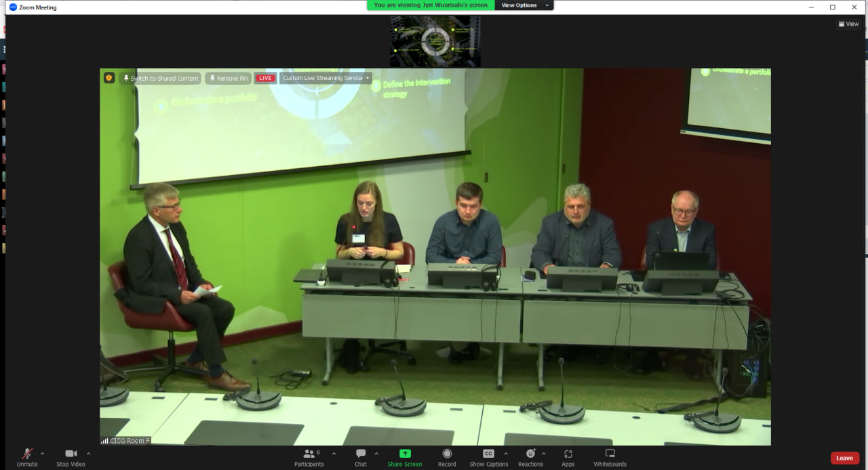
Task: Open Reactions emoji menu
Action: tap(530, 457)
